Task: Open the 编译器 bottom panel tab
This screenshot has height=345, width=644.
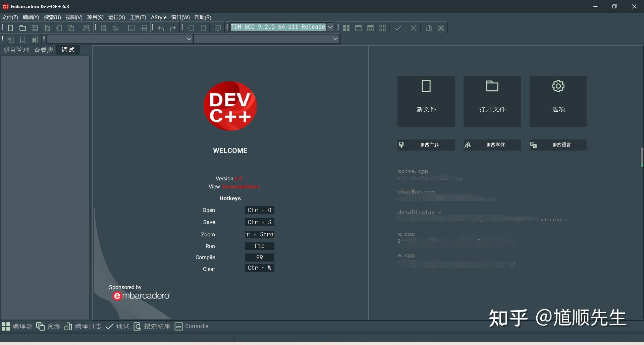Action: [x=17, y=327]
